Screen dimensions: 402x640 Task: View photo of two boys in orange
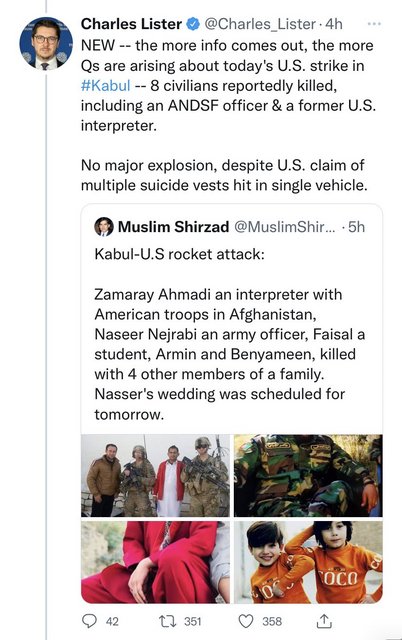tap(308, 562)
